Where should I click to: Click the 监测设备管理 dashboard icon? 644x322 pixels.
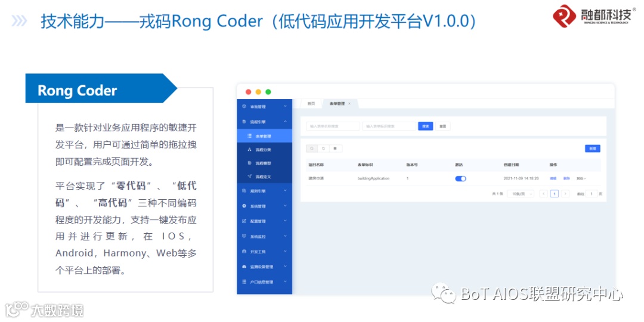[x=244, y=267]
